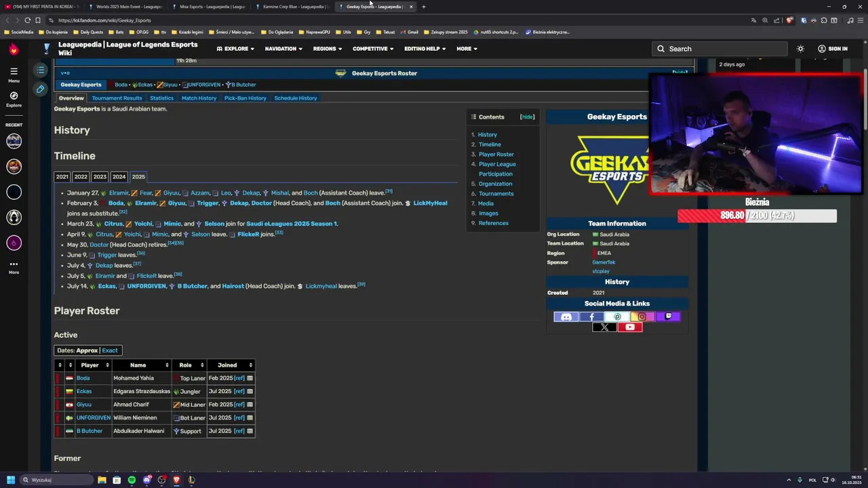868x488 pixels.
Task: Open the SocialMedia bookmarks folder
Action: coord(19,32)
